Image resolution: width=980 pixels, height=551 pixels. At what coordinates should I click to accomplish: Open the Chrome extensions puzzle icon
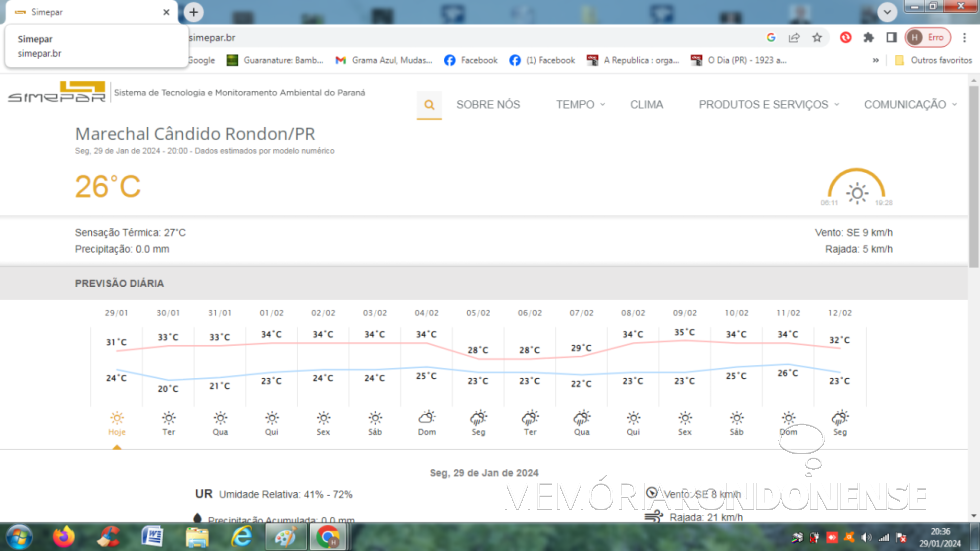pyautogui.click(x=868, y=38)
